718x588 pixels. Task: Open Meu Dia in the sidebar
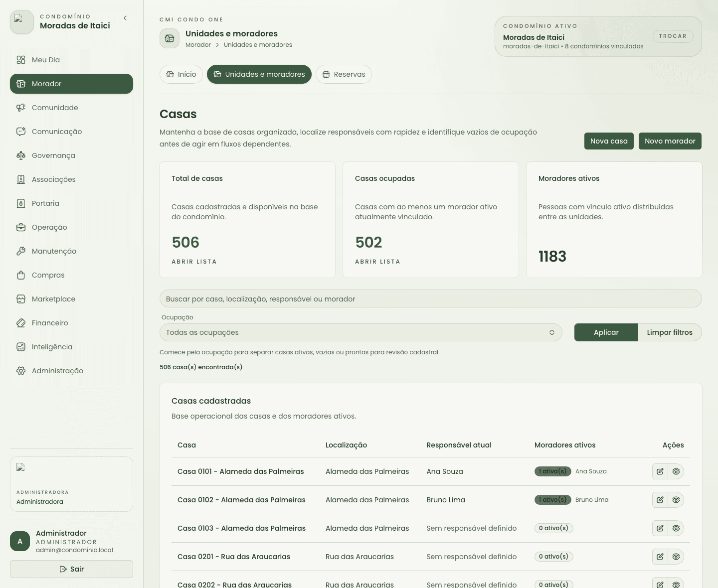pyautogui.click(x=71, y=60)
